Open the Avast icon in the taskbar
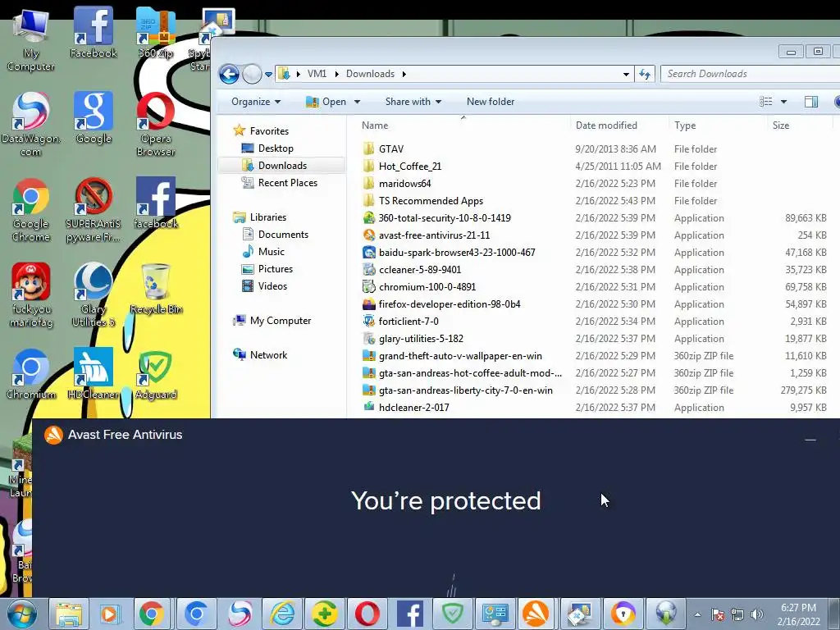 tap(536, 614)
